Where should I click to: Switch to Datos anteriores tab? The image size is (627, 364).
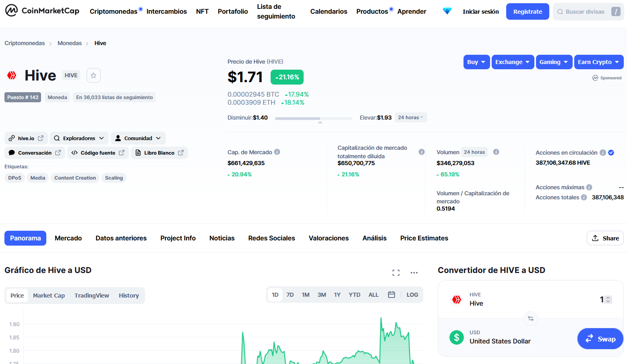click(121, 238)
